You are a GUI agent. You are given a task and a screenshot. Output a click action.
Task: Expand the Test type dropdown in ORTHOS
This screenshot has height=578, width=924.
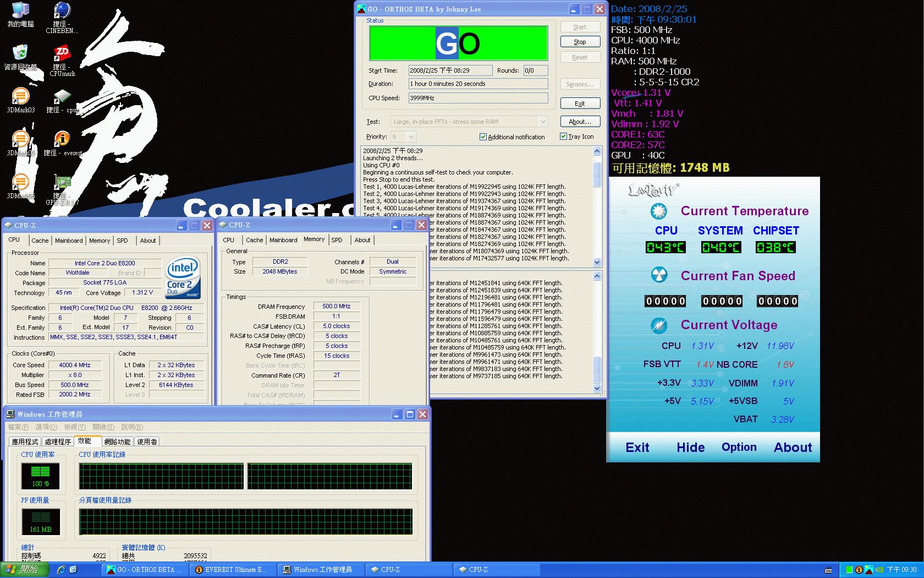[543, 122]
